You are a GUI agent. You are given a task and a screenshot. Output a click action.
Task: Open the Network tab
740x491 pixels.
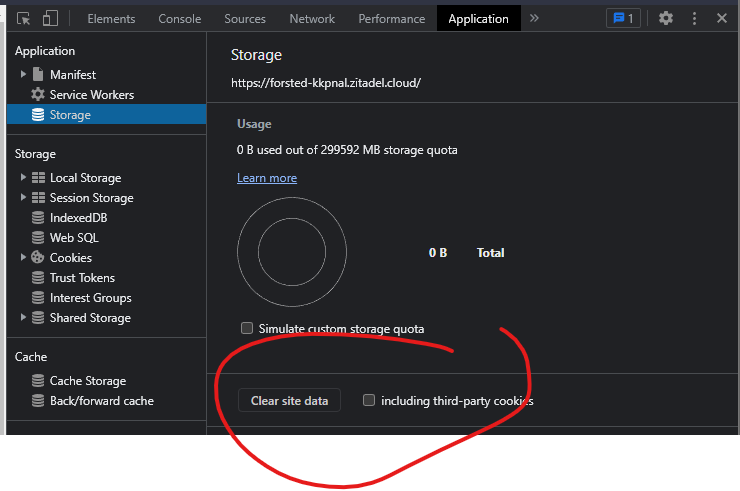point(312,19)
